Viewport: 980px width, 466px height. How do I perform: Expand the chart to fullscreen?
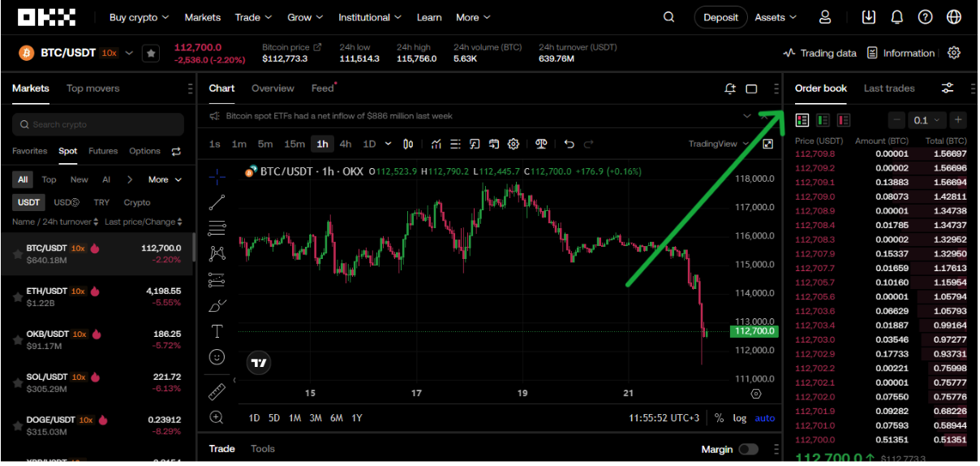pos(768,144)
